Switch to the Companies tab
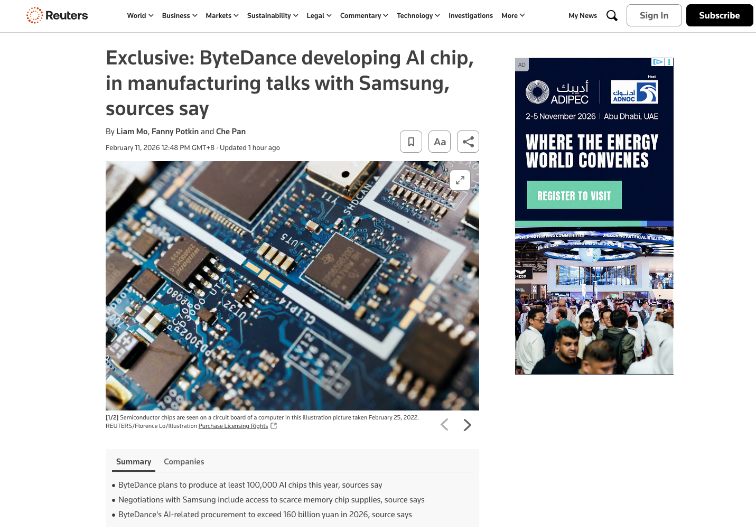 [184, 462]
